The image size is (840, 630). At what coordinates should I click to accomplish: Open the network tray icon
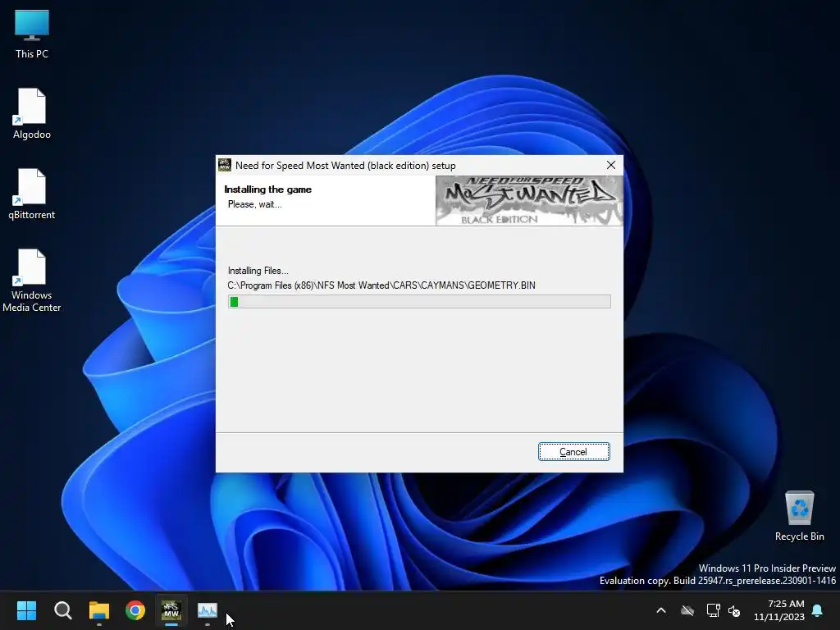point(713,610)
